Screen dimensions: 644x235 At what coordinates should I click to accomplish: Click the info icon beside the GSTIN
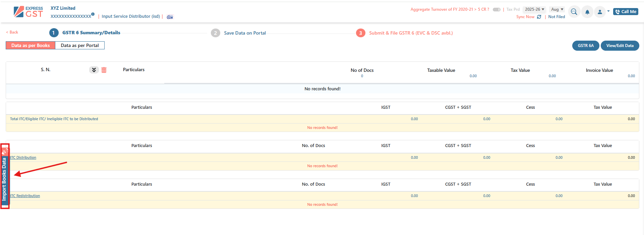[93, 14]
